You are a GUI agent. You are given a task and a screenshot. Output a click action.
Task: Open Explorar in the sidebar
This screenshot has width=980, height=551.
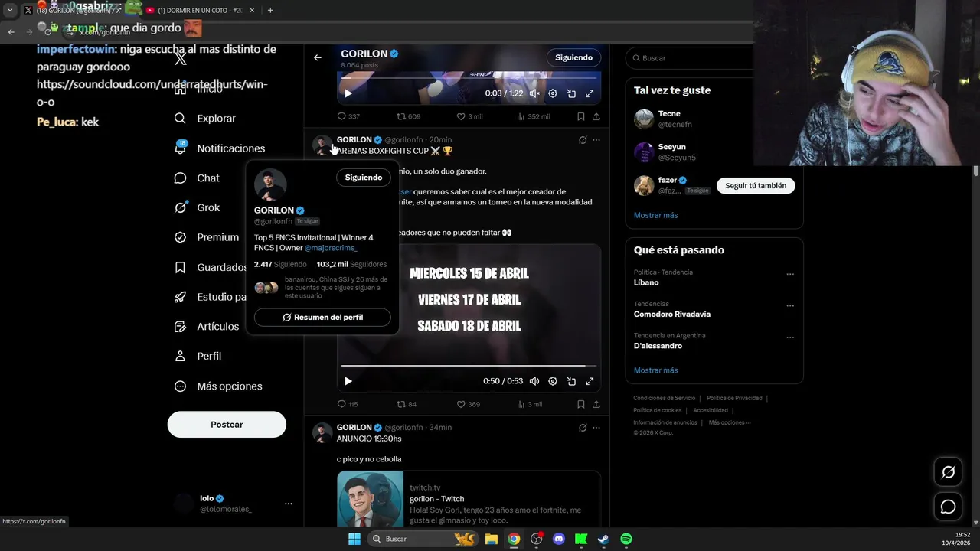204,119
